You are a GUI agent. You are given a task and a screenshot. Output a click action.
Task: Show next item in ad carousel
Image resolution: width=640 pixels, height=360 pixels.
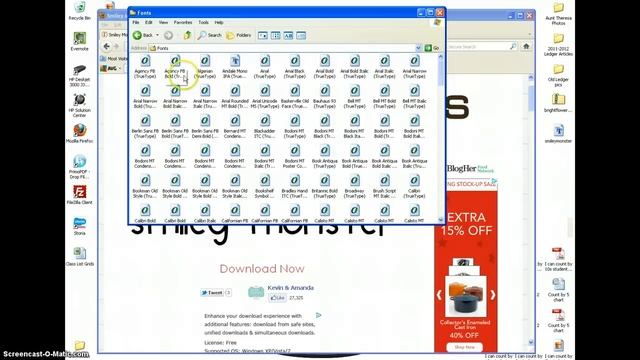(492, 295)
